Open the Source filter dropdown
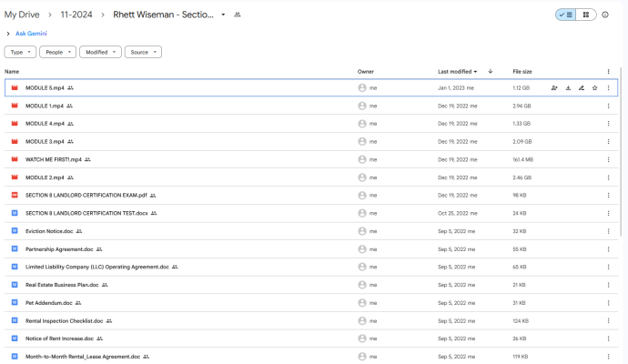This screenshot has width=628, height=364. click(143, 52)
